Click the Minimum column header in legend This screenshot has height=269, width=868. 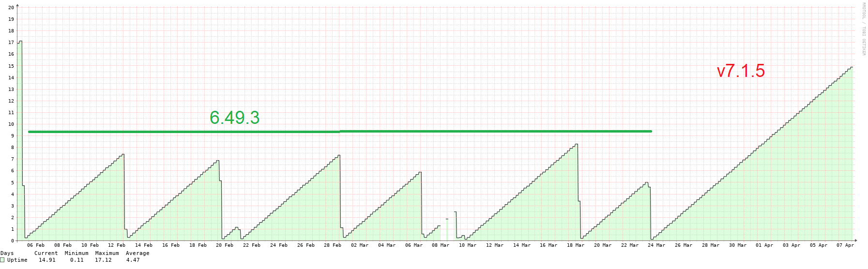coord(76,254)
